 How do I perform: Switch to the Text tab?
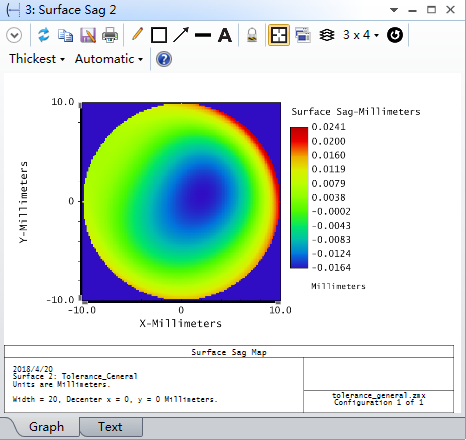point(110,427)
